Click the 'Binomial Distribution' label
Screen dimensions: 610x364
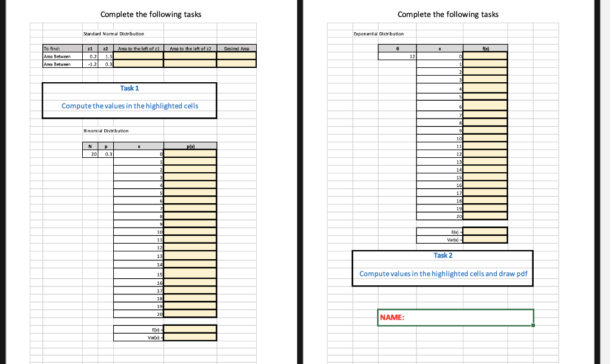click(106, 130)
